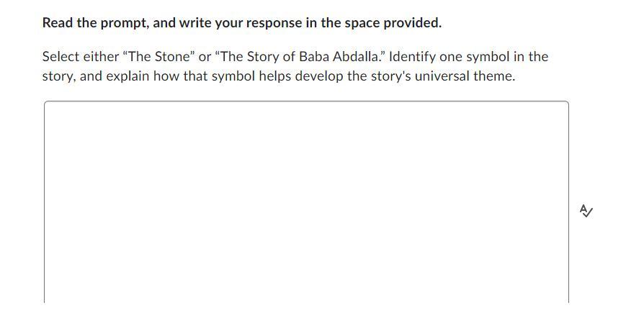The image size is (644, 313).
Task: Click the story title "The Stone"
Action: pos(156,56)
